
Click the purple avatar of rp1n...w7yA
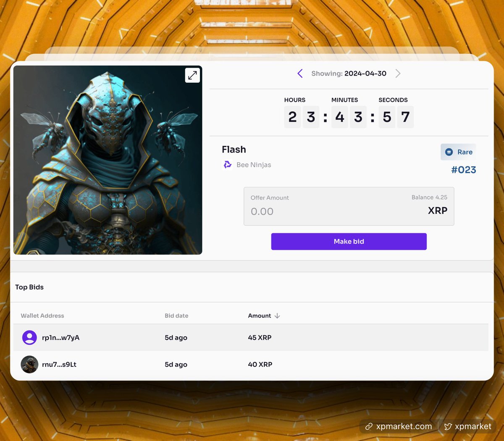click(29, 337)
